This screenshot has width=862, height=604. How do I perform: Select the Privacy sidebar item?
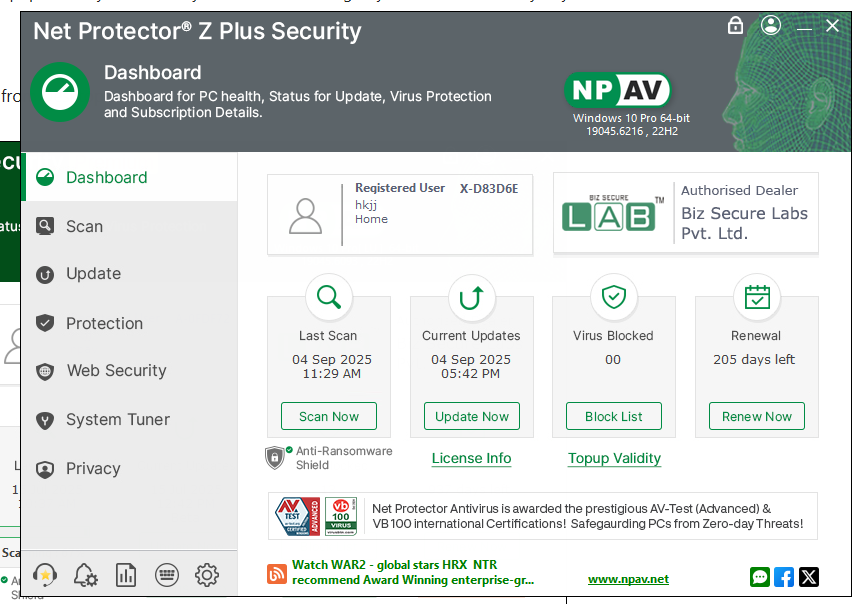click(x=93, y=468)
